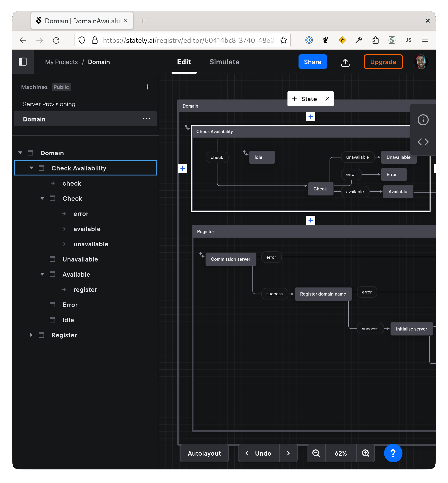Add a child state inside Domain

click(x=310, y=117)
